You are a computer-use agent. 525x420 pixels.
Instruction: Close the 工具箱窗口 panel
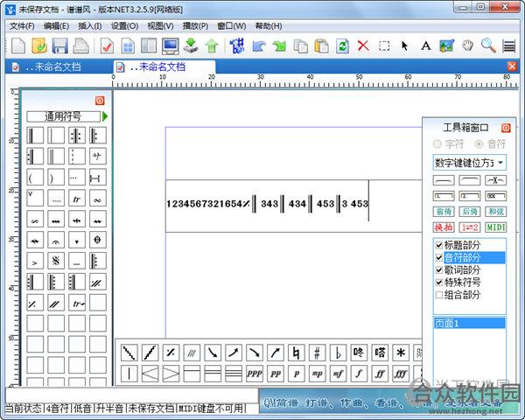pyautogui.click(x=506, y=128)
